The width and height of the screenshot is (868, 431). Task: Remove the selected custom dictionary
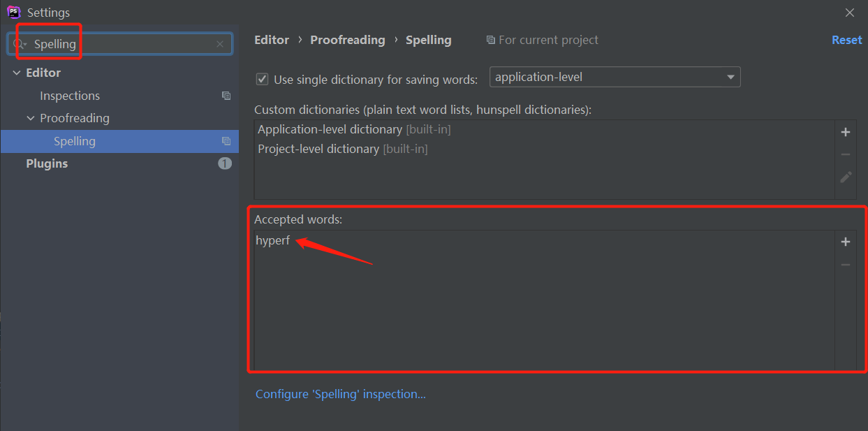(846, 154)
